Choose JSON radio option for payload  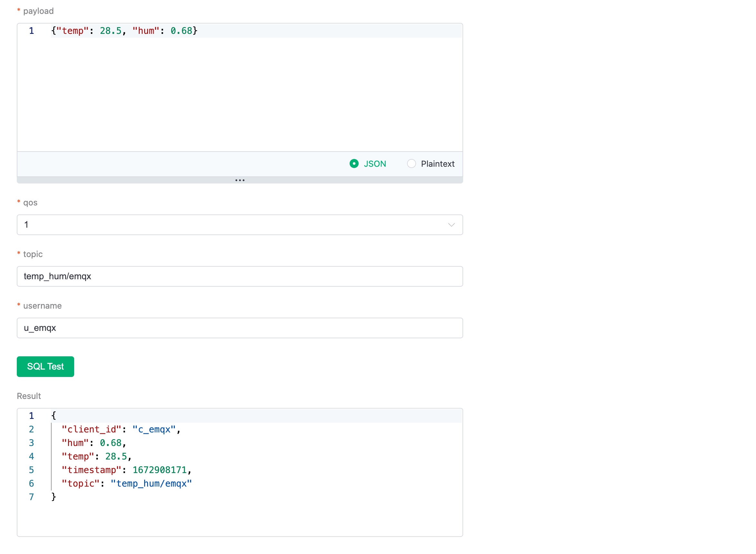coord(354,164)
